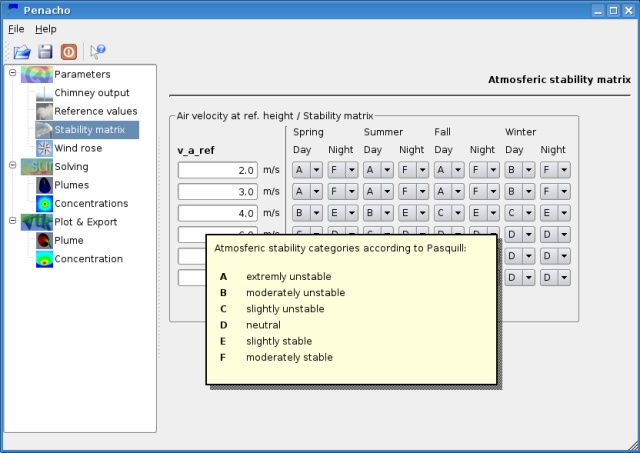The width and height of the screenshot is (640, 453).
Task: Select the Concentrations solving item
Action: [91, 203]
